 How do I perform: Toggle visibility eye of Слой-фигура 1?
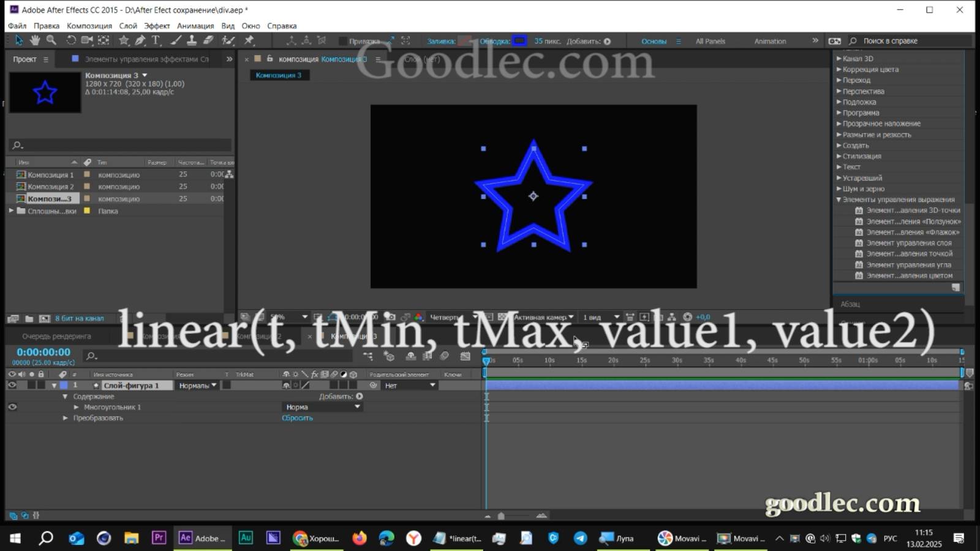tap(12, 385)
